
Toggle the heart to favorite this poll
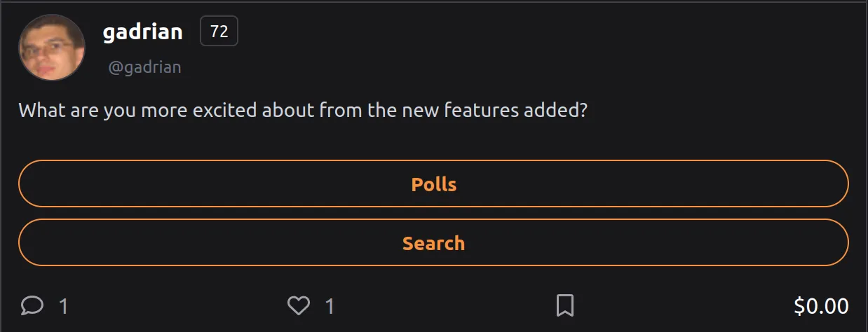(299, 305)
